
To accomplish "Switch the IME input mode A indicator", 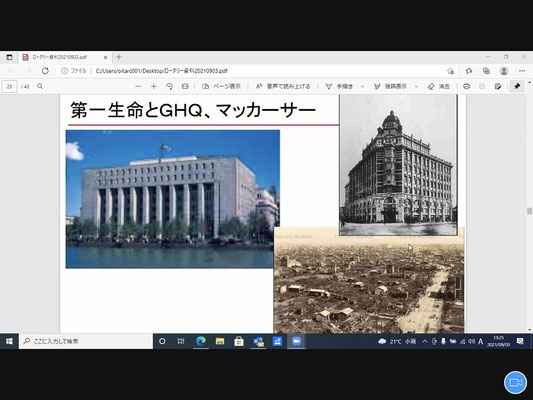I will 481,341.
